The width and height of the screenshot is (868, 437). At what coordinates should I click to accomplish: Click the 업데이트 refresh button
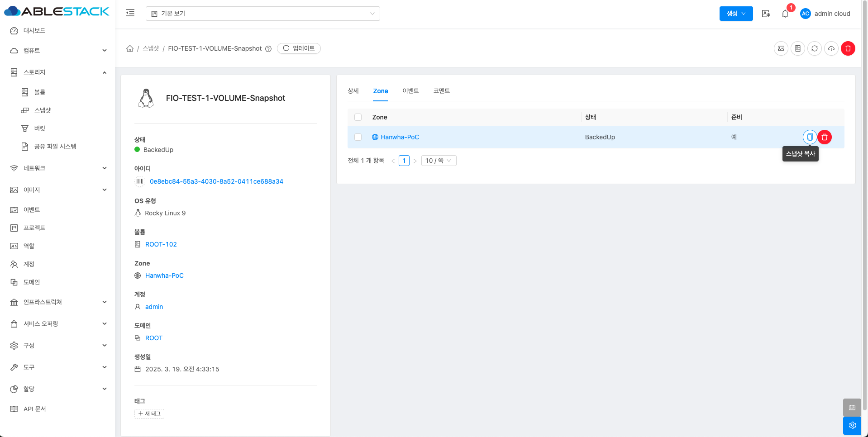pos(299,48)
